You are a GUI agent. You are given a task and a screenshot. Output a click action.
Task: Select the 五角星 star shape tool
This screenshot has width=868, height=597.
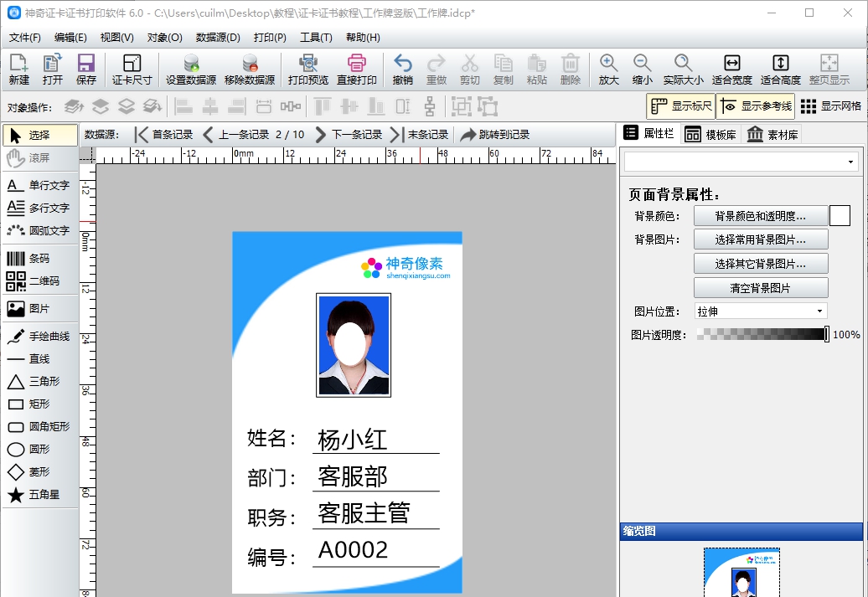38,495
